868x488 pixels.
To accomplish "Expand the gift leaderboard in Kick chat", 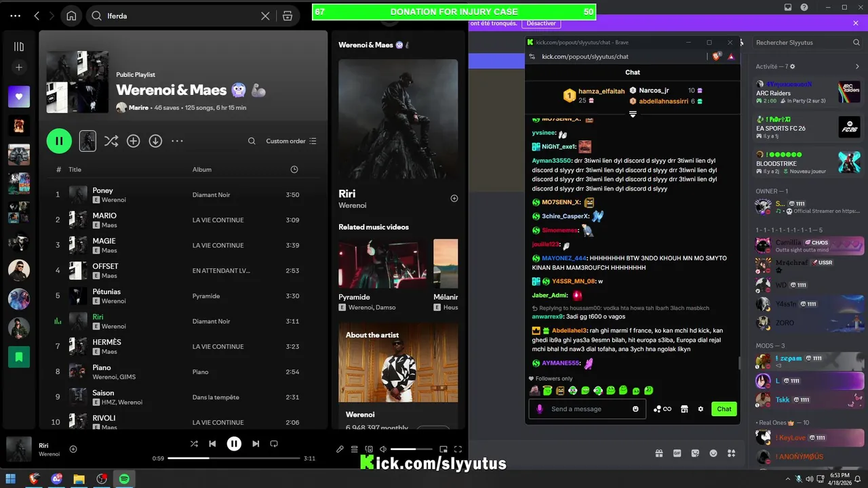I will [633, 114].
